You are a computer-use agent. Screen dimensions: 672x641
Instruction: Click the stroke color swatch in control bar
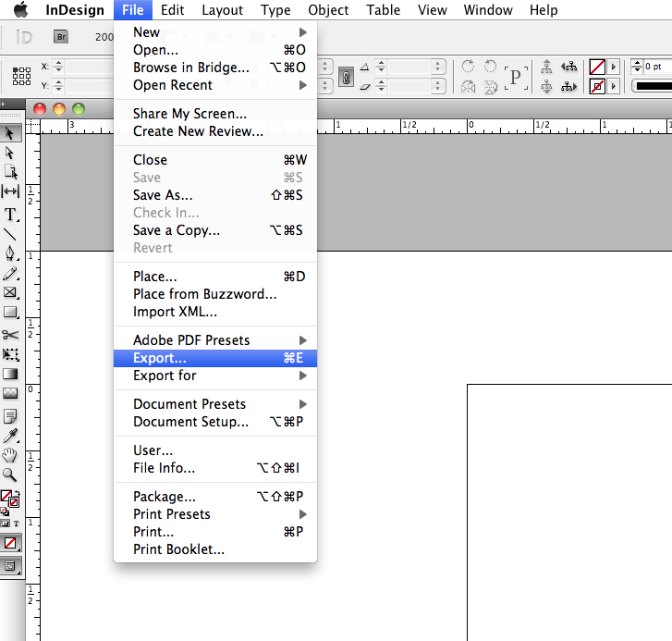coord(597,87)
